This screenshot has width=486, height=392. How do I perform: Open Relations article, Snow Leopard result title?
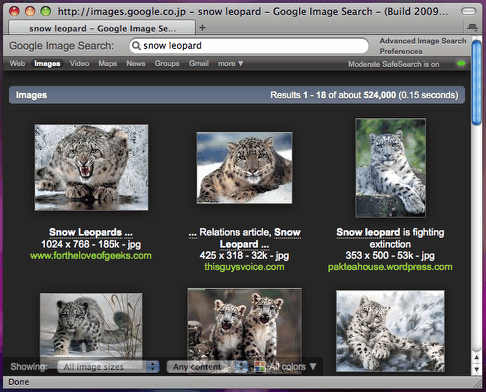pos(244,238)
